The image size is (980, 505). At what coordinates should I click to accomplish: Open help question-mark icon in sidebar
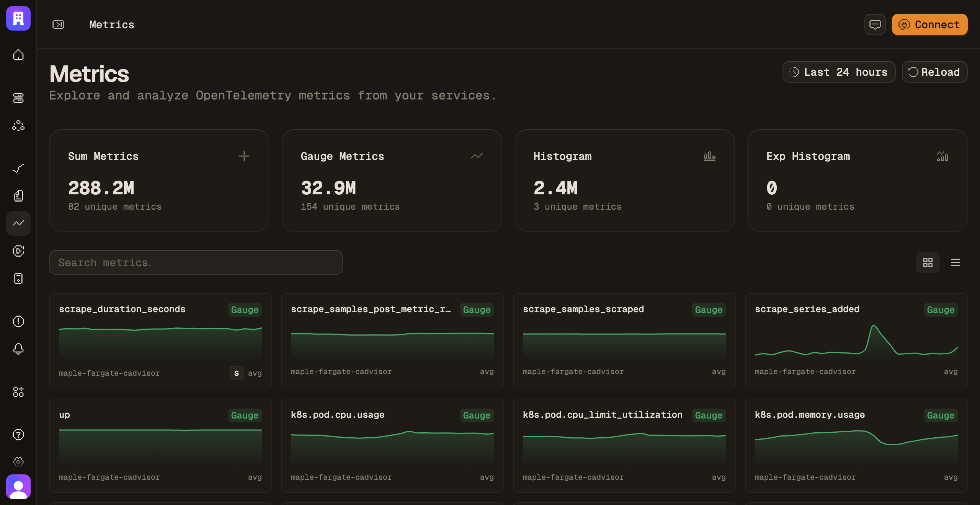click(18, 435)
